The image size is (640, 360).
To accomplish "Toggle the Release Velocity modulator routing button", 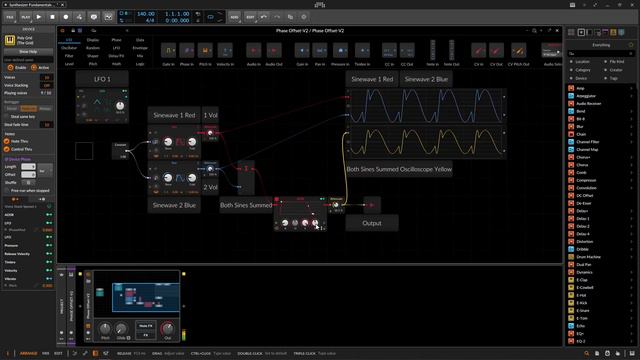I will click(x=49, y=254).
